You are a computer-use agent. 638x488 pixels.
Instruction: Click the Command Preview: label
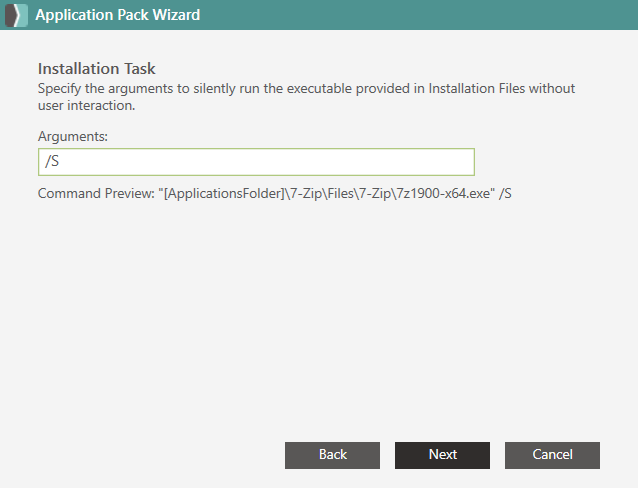[96, 193]
